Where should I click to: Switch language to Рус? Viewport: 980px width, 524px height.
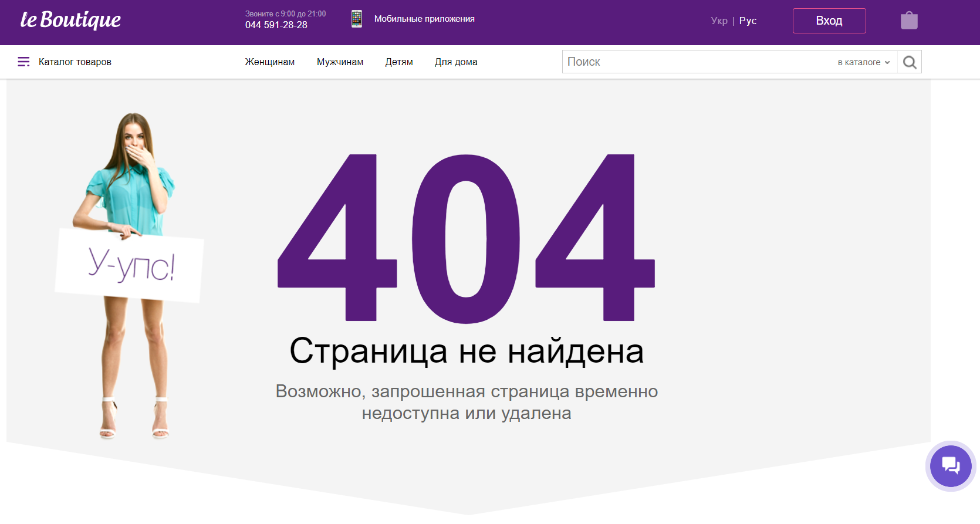(748, 21)
